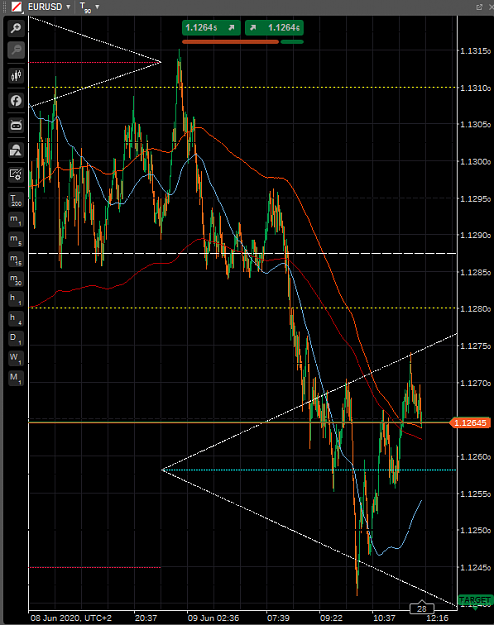Select the M1 monthly timeframe
The height and width of the screenshot is (625, 494).
(16, 378)
